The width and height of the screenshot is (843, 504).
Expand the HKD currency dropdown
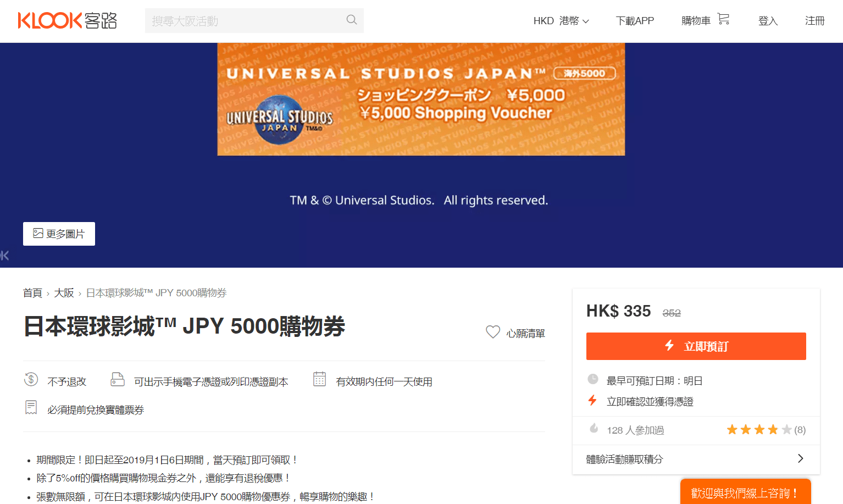[561, 21]
